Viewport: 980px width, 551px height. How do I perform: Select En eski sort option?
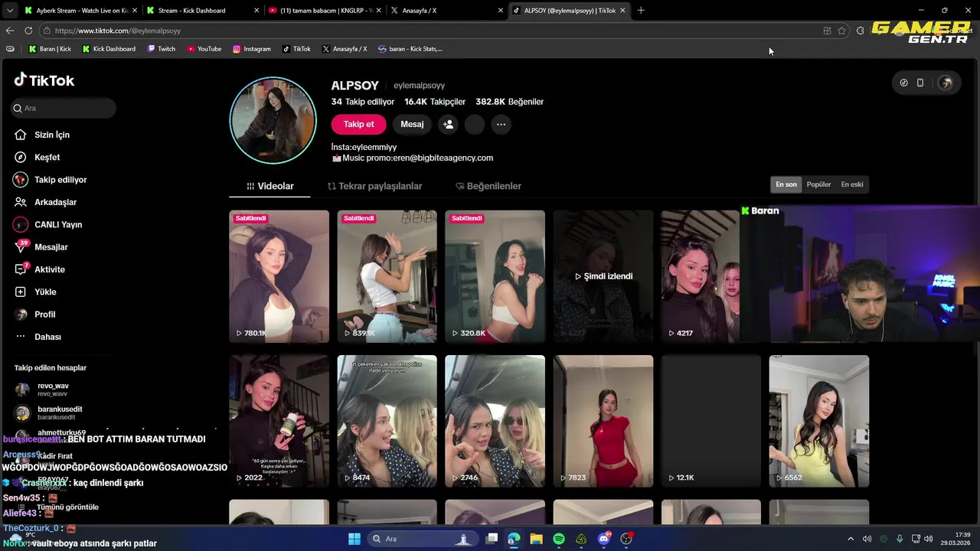click(852, 184)
